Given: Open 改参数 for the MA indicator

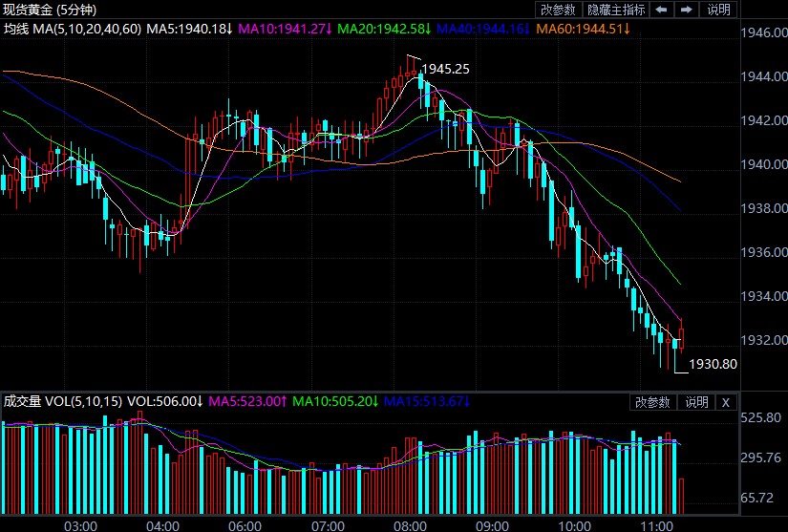Looking at the screenshot, I should coord(558,10).
